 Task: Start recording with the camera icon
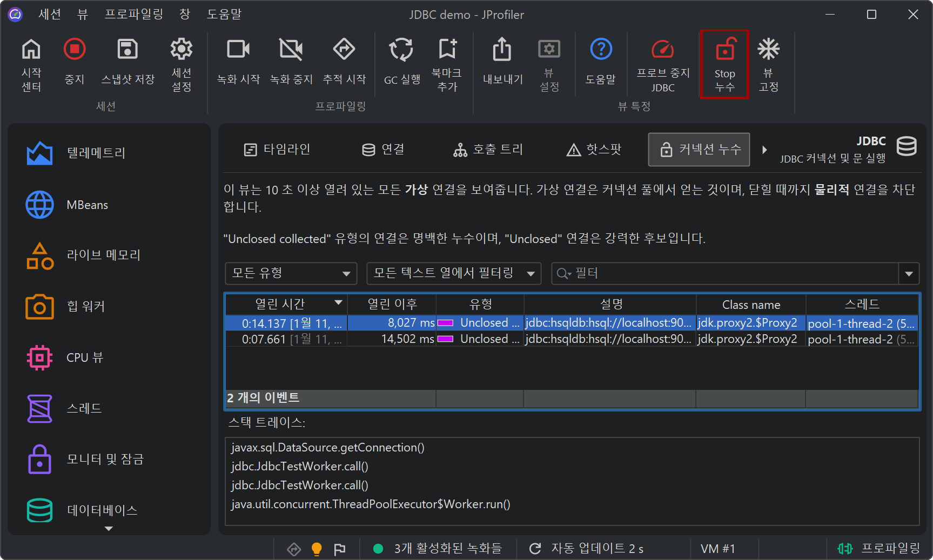pos(238,50)
